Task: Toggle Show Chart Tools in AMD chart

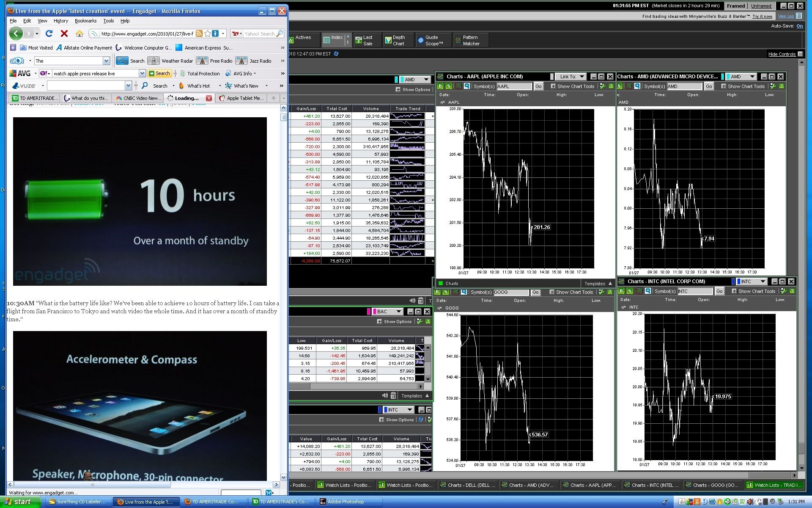Action: pos(743,86)
